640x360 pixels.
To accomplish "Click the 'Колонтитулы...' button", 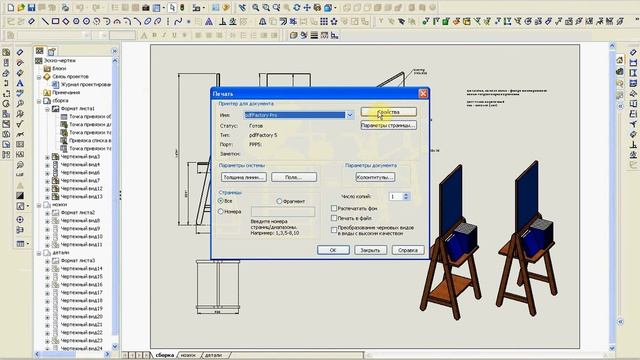I will point(375,177).
